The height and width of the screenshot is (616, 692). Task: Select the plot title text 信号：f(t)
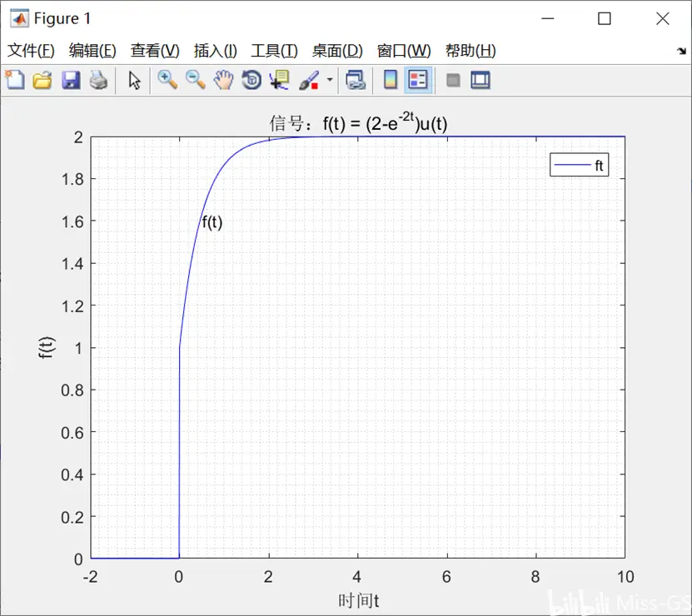(x=358, y=123)
